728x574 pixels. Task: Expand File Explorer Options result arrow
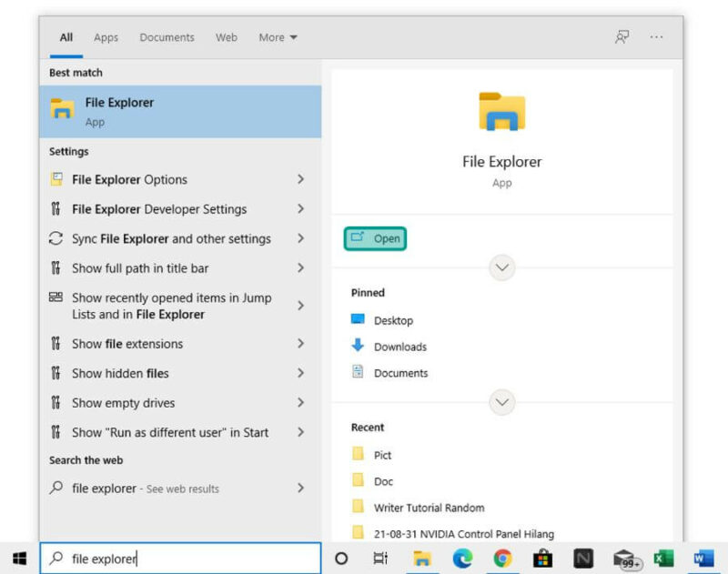pos(301,179)
